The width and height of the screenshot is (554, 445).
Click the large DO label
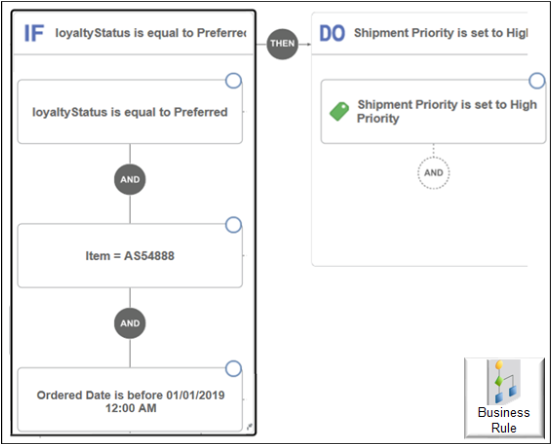[x=332, y=34]
